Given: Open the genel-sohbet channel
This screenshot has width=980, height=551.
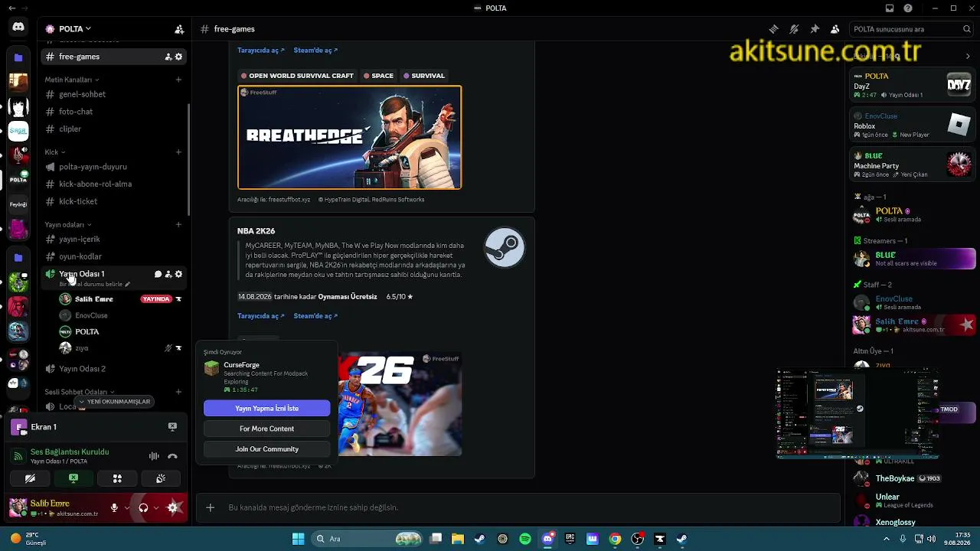Looking at the screenshot, I should [115, 94].
